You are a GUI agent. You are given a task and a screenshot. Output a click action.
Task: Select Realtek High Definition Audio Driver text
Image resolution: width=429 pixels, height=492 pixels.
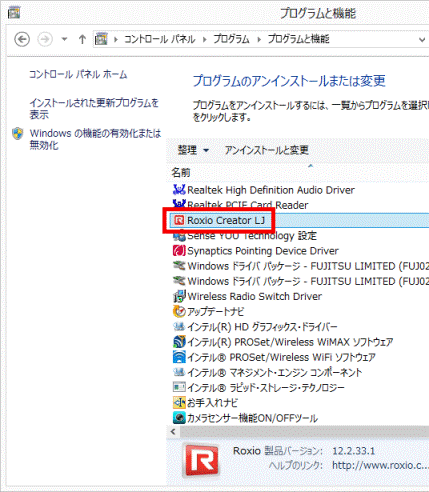pyautogui.click(x=271, y=190)
